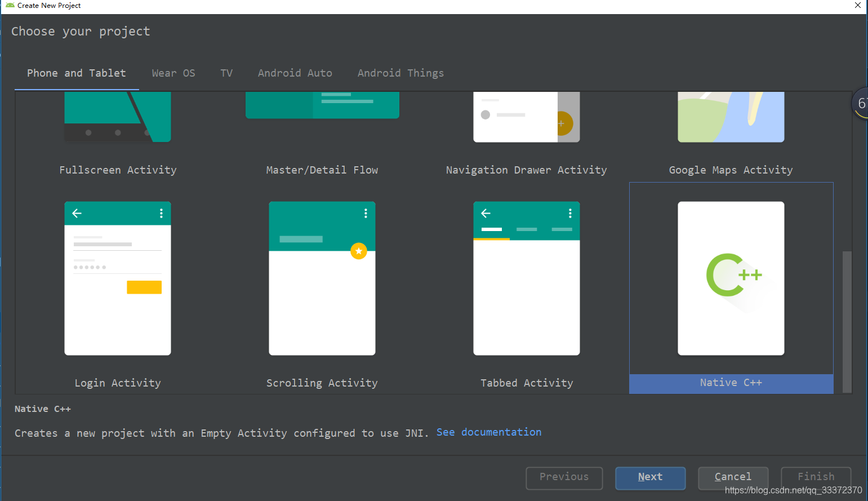Click the Previous button
This screenshot has width=868, height=501.
pyautogui.click(x=564, y=478)
